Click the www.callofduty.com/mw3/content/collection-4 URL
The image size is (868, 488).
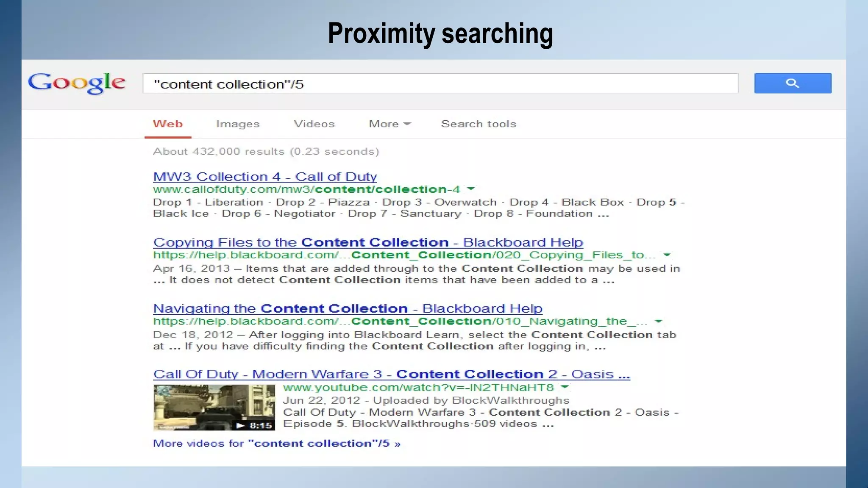306,189
